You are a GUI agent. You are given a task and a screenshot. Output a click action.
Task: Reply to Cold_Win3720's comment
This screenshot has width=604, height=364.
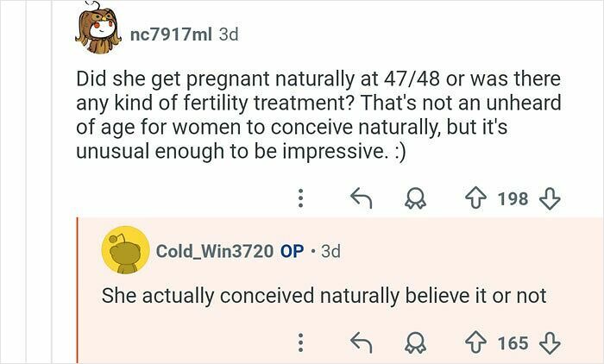point(361,342)
